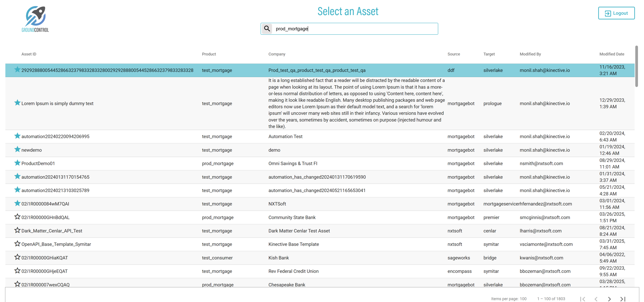644x302 pixels.
Task: Sort by Modified Date column header
Action: tap(611, 54)
